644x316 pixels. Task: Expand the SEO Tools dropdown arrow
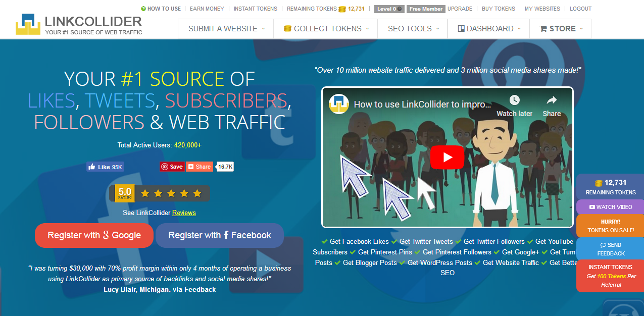click(437, 29)
